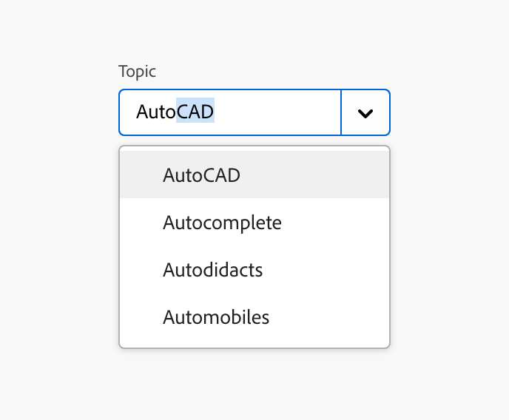Pick Autodidacts from the list
Viewport: 509px width, 420px height.
212,270
